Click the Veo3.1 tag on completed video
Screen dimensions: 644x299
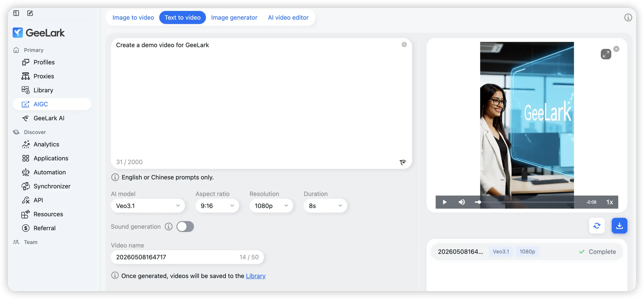(501, 252)
